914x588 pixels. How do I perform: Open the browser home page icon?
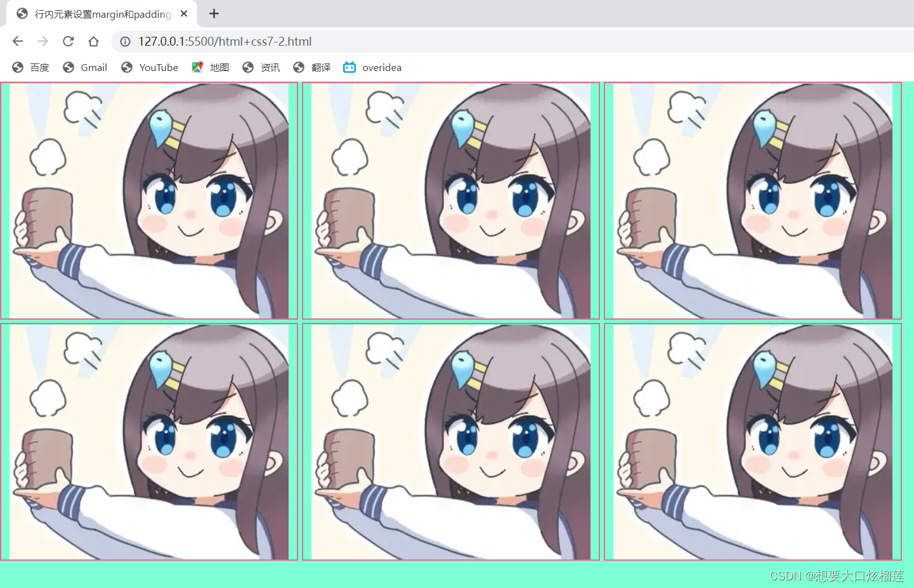tap(93, 41)
